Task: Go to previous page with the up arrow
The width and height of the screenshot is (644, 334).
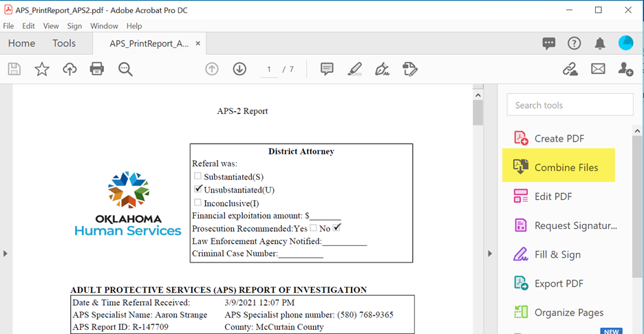Action: [212, 69]
